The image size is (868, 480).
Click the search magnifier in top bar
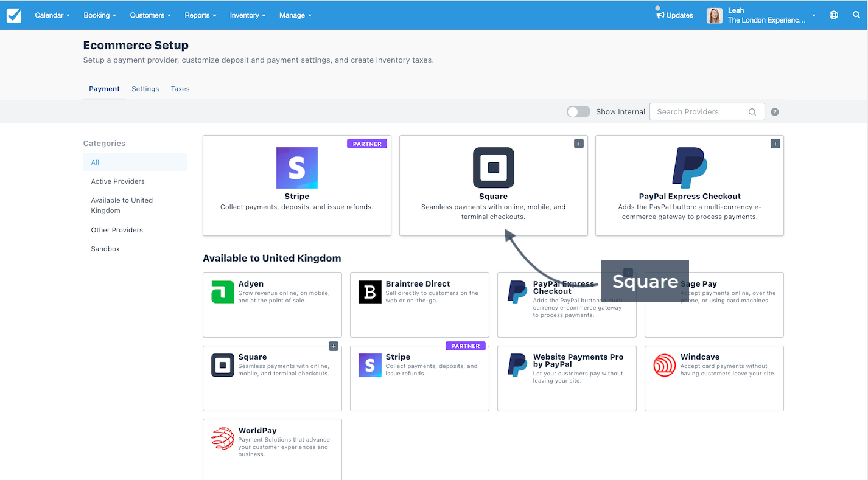[x=856, y=15]
